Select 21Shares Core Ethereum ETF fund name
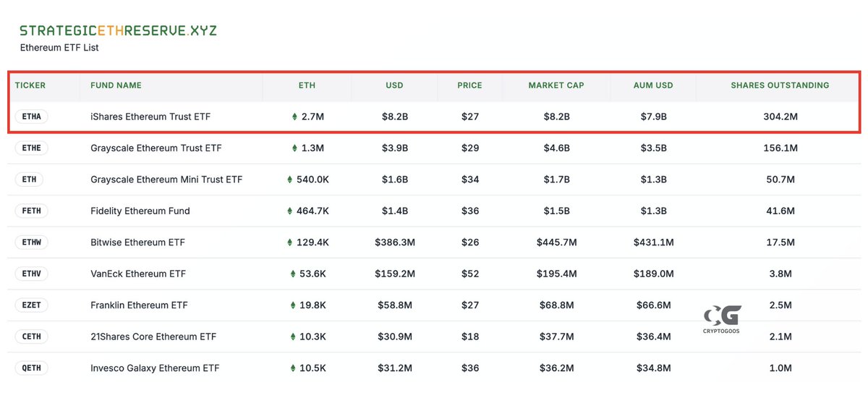The width and height of the screenshot is (868, 393). (x=153, y=337)
